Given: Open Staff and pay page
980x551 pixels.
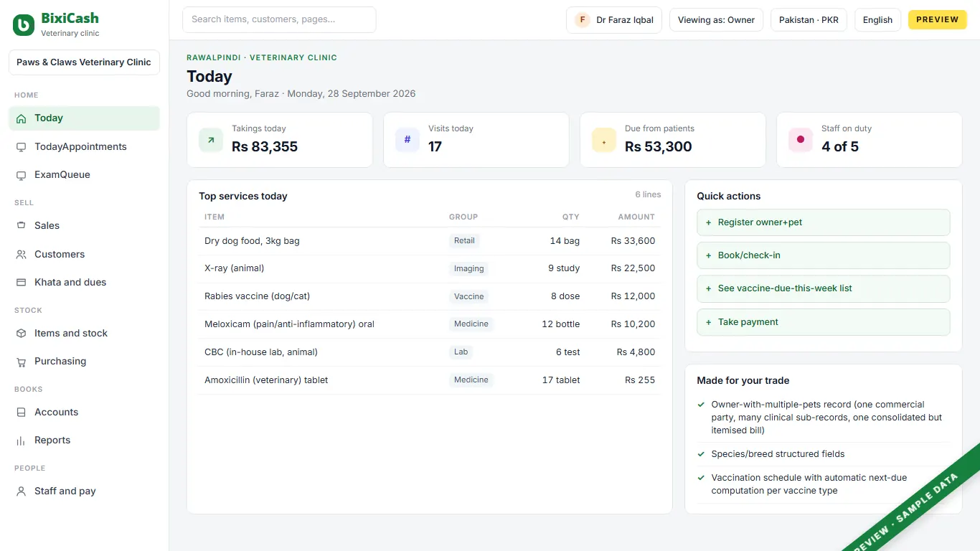Looking at the screenshot, I should coord(84,491).
